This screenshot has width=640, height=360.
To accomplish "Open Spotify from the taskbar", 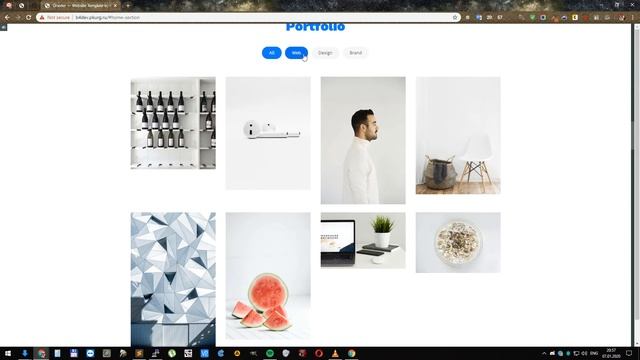I will (270, 353).
